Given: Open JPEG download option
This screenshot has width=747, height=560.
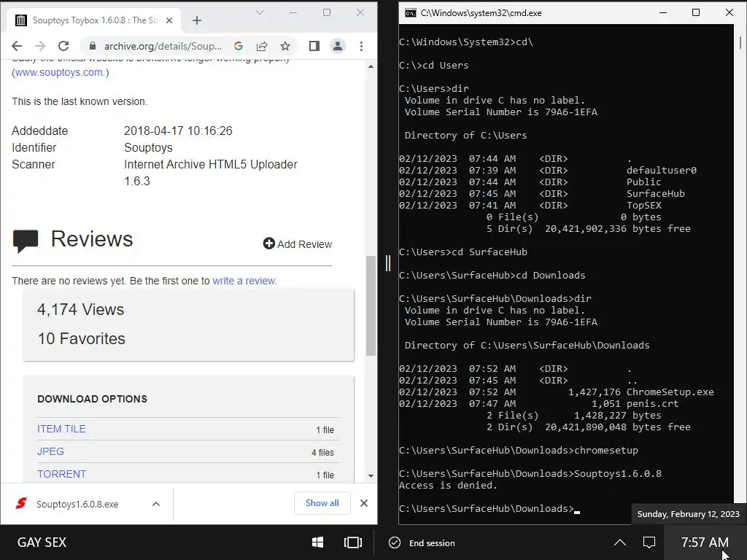Looking at the screenshot, I should click(x=50, y=451).
